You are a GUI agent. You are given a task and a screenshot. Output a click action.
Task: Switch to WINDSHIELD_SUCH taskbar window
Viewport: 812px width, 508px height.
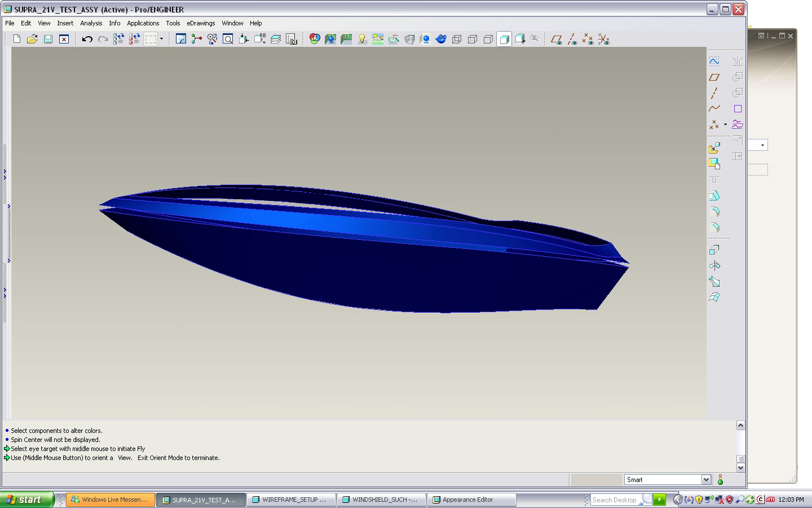(x=381, y=500)
